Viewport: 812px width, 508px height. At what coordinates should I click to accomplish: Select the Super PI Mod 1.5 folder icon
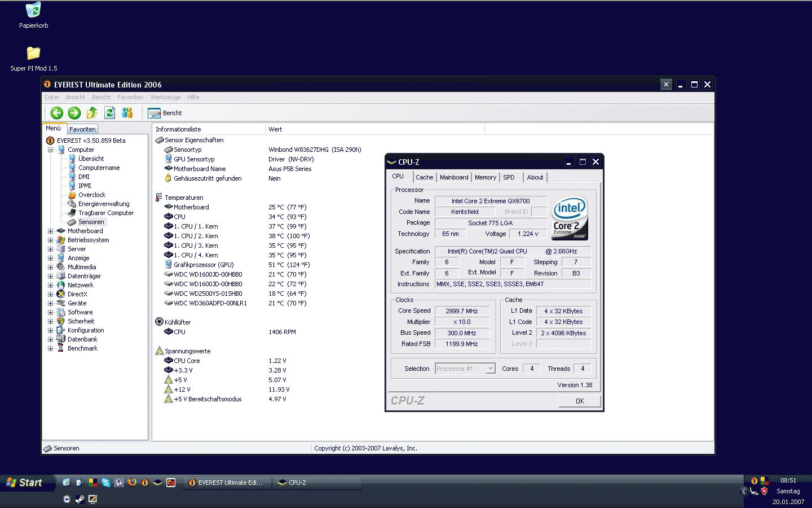[34, 59]
